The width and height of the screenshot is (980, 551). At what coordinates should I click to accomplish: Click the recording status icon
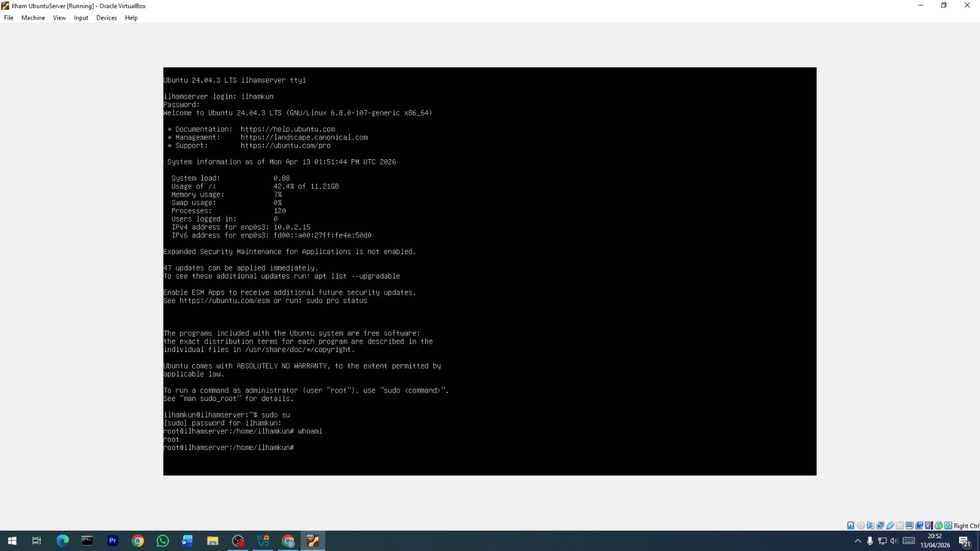tap(919, 525)
